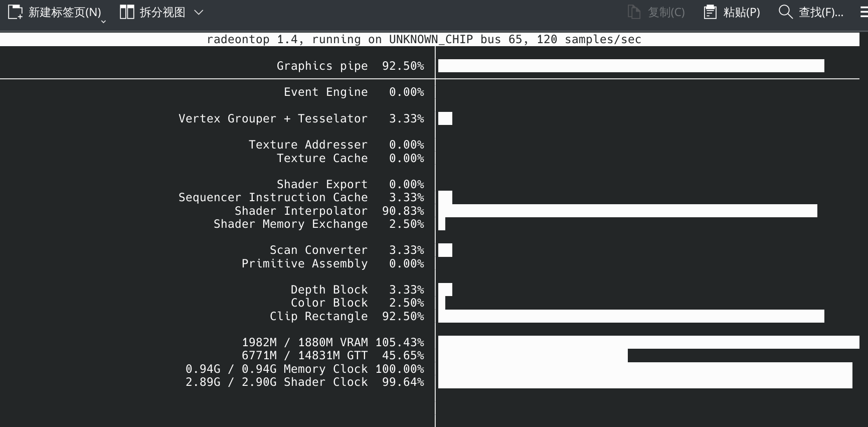Click the Color Block label
The height and width of the screenshot is (427, 868).
pos(329,303)
